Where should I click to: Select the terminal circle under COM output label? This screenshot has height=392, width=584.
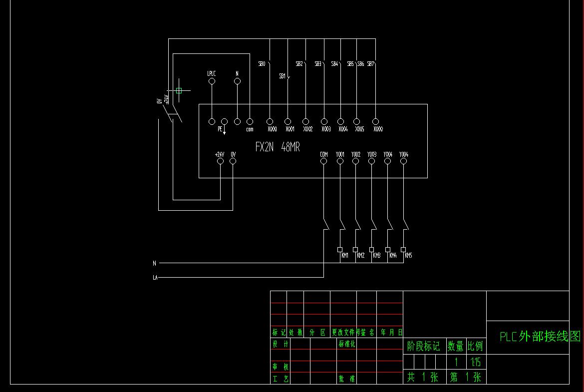coord(323,161)
